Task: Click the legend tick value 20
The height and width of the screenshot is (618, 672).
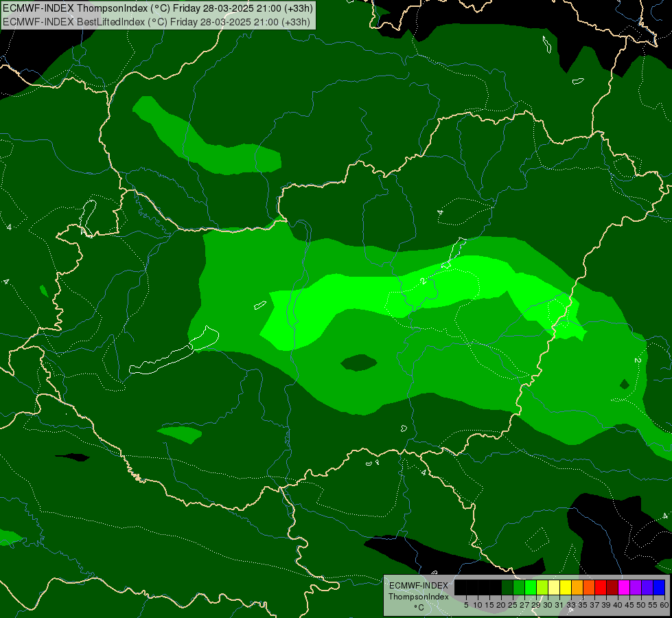Action: pos(501,605)
